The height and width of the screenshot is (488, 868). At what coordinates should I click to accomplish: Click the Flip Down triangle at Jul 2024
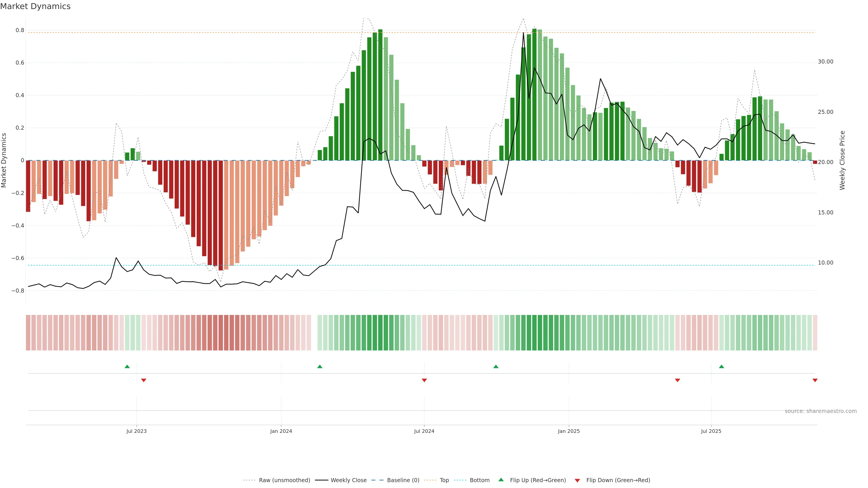[424, 380]
